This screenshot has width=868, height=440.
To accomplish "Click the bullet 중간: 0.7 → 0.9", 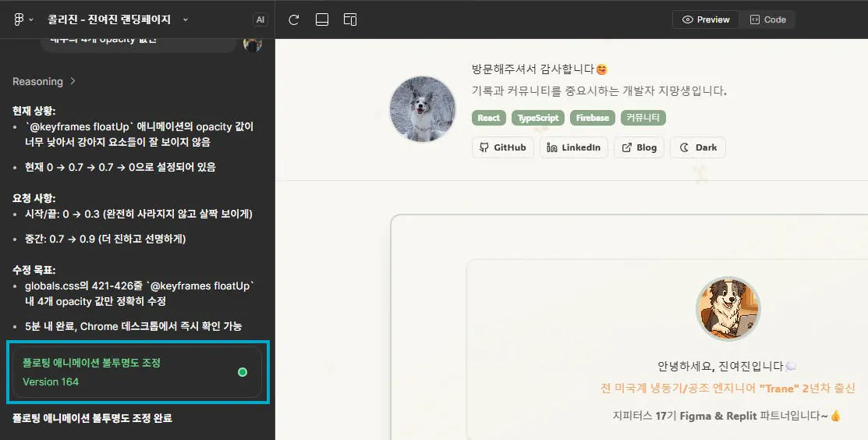I will coord(105,239).
